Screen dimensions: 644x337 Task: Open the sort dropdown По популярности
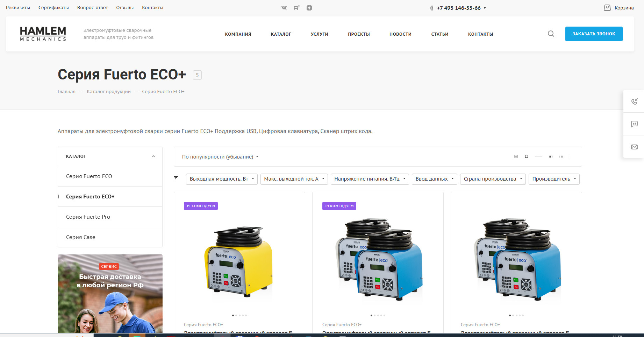coord(220,157)
